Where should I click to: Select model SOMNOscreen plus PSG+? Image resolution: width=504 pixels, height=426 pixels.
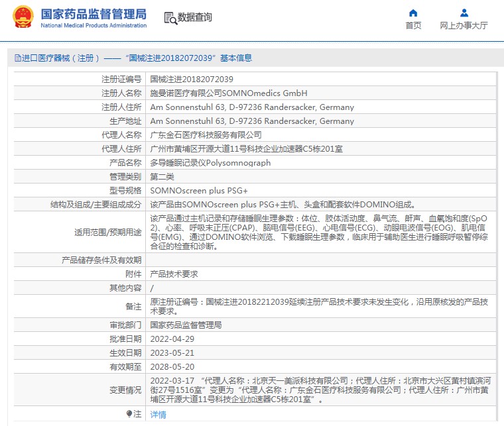coord(199,191)
